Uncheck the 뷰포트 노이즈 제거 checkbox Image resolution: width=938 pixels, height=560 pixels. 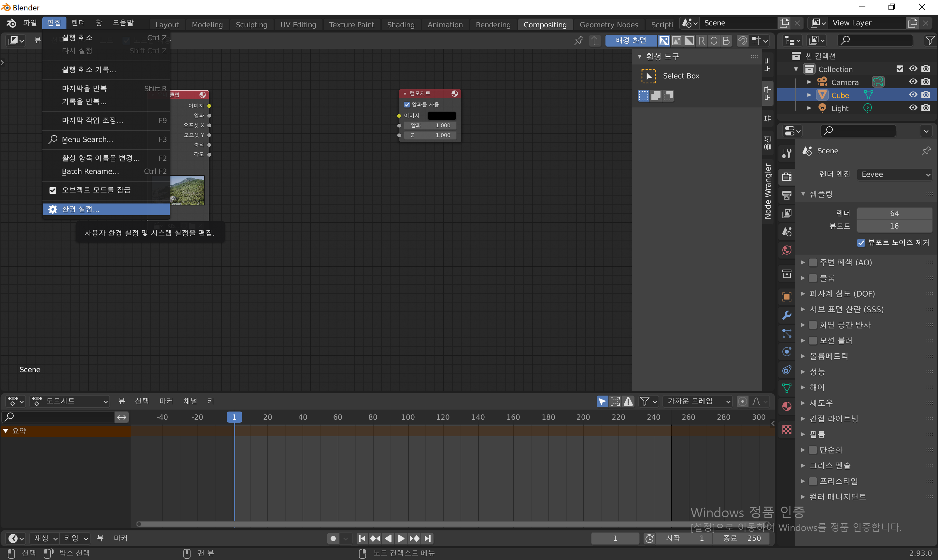pyautogui.click(x=861, y=243)
